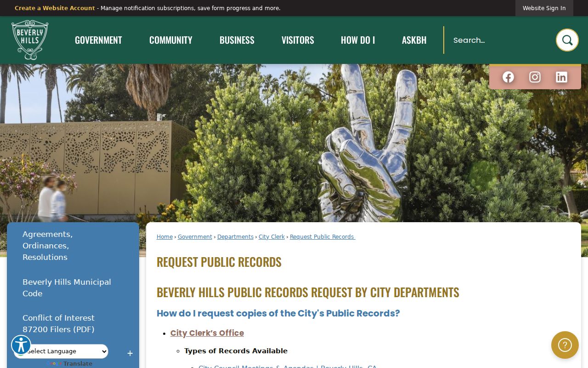
Task: Click Beverly Hills Public Records Request heading
Action: (308, 292)
